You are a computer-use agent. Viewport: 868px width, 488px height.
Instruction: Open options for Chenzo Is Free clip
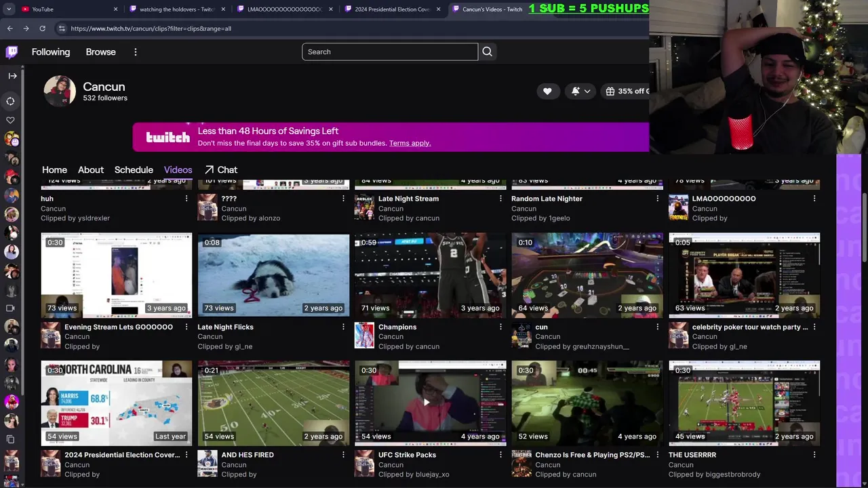pos(657,455)
